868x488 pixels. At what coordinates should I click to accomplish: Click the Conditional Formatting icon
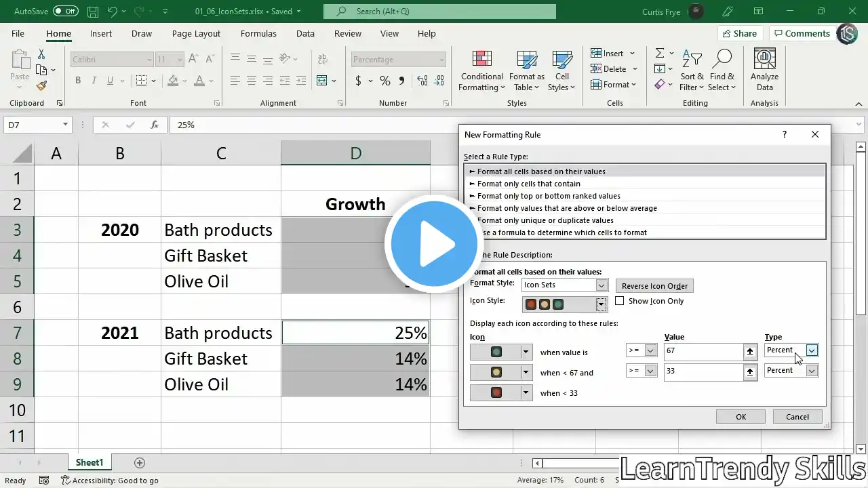coord(481,60)
